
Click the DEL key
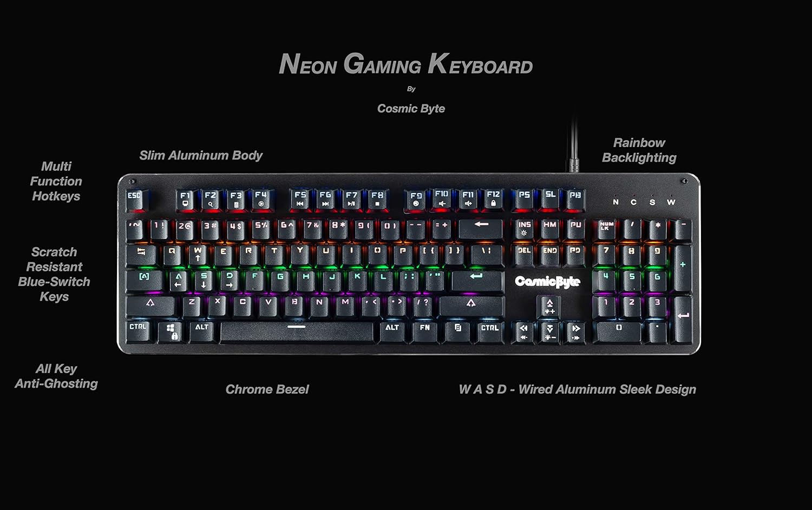pyautogui.click(x=524, y=255)
